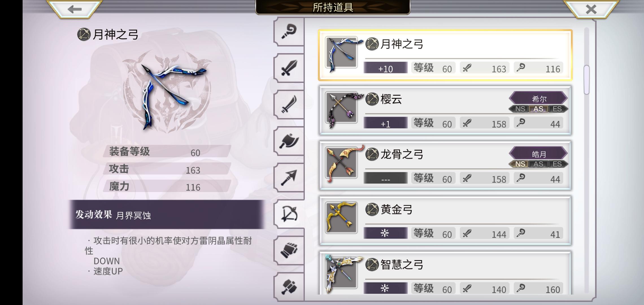Screen dimensions: 644x305
Task: Click the 皓月 equipped character badge
Action: click(x=539, y=154)
